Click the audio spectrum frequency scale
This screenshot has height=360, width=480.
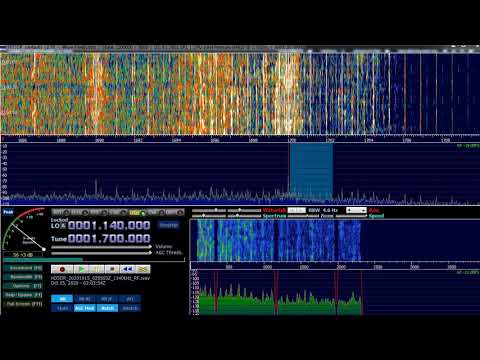point(335,267)
